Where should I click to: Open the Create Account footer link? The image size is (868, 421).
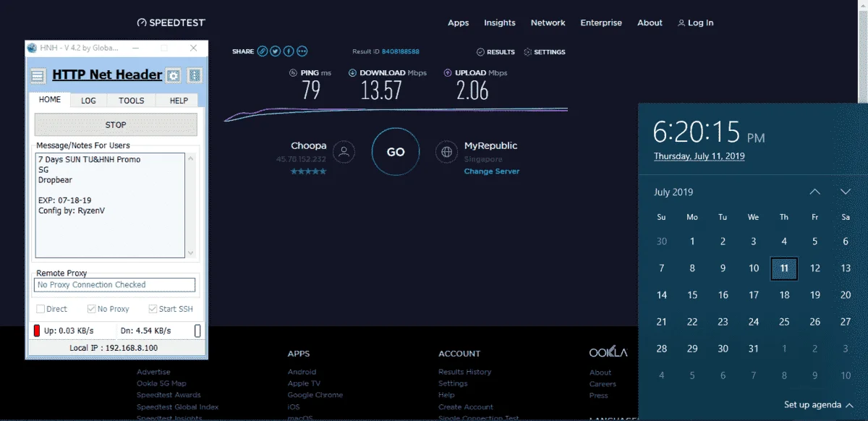[x=466, y=407]
